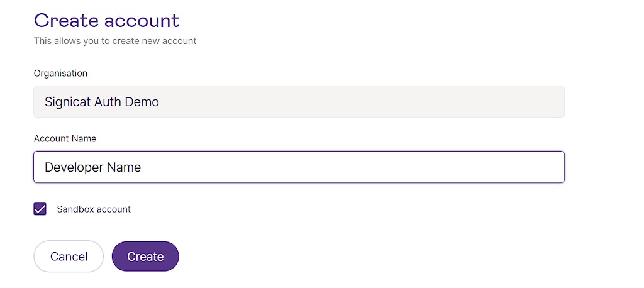Image resolution: width=644 pixels, height=288 pixels.
Task: Click the subtitle about creating new account
Action: click(x=115, y=41)
